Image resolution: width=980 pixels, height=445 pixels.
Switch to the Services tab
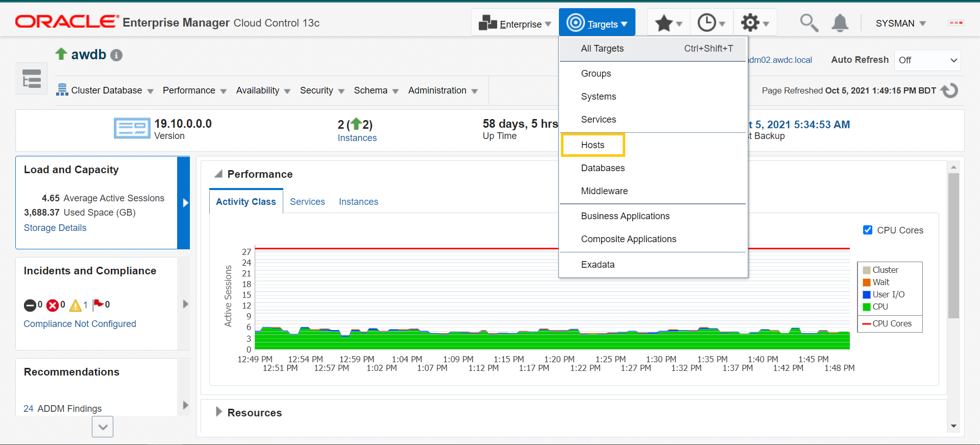[x=307, y=202]
